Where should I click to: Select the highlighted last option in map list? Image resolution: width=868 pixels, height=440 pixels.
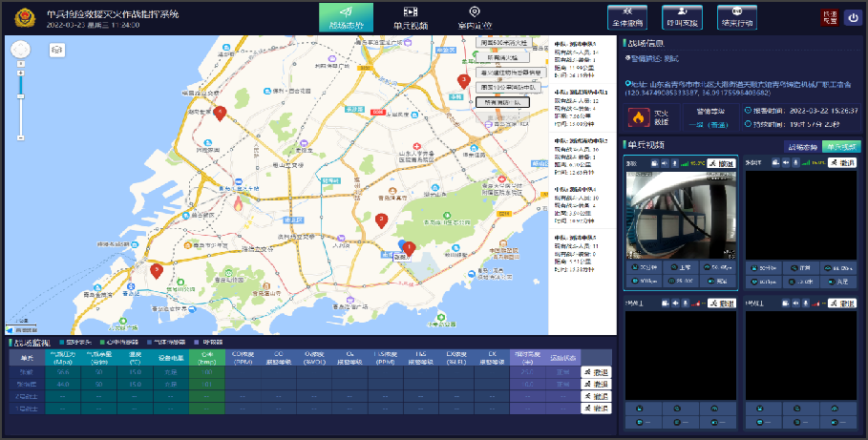(501, 101)
